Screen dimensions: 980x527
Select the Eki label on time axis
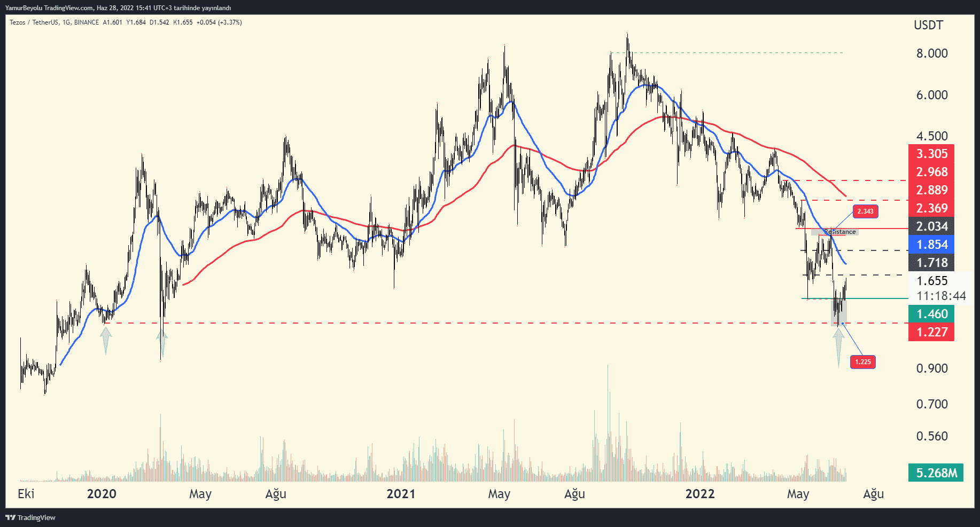click(26, 494)
